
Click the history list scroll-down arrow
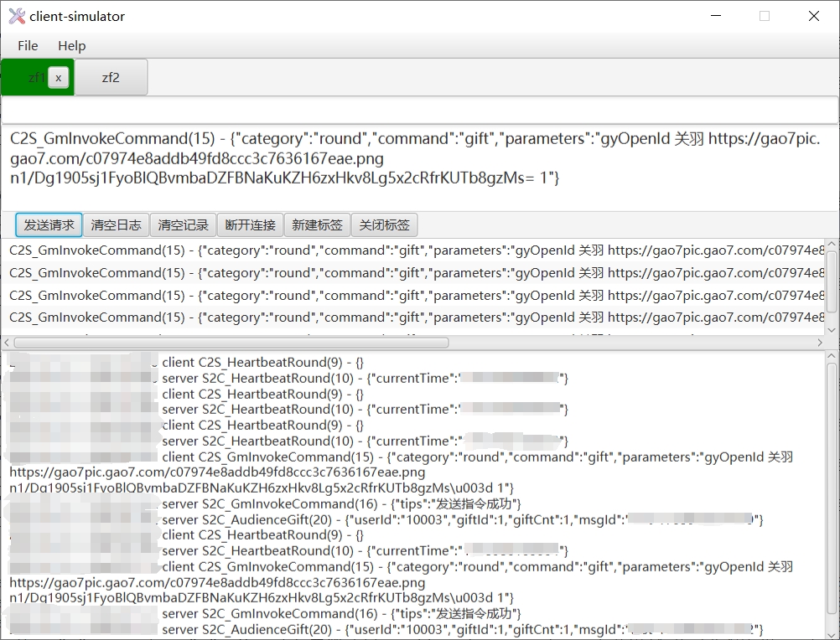point(832,330)
